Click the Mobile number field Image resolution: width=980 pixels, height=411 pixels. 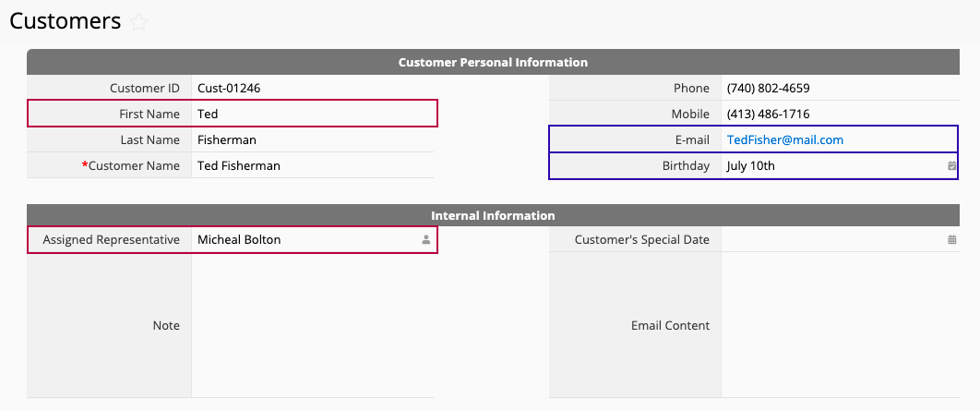click(x=840, y=114)
